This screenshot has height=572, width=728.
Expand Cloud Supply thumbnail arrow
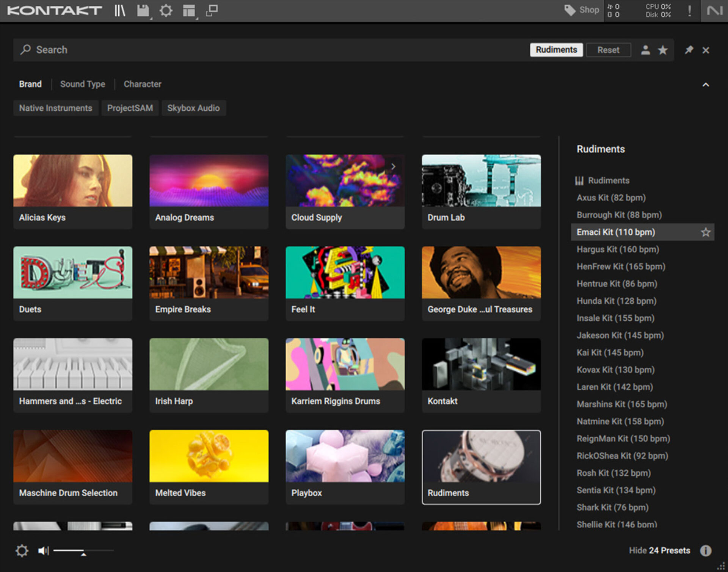393,166
